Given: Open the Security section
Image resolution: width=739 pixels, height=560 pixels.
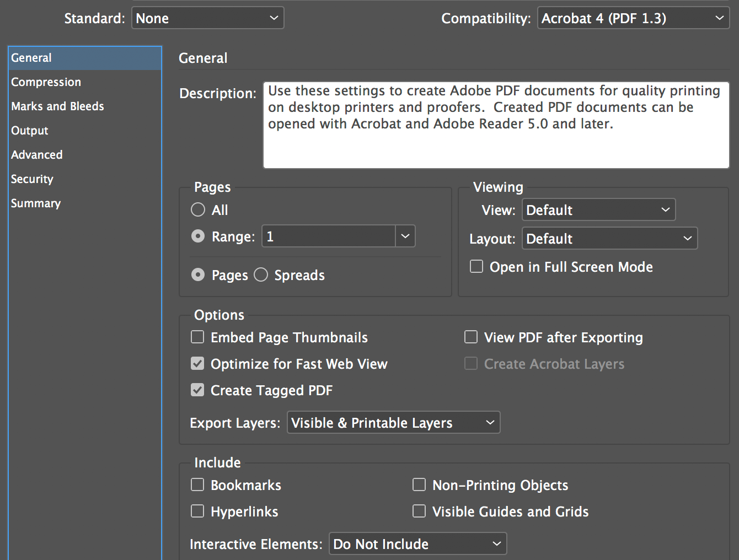Looking at the screenshot, I should pyautogui.click(x=85, y=179).
